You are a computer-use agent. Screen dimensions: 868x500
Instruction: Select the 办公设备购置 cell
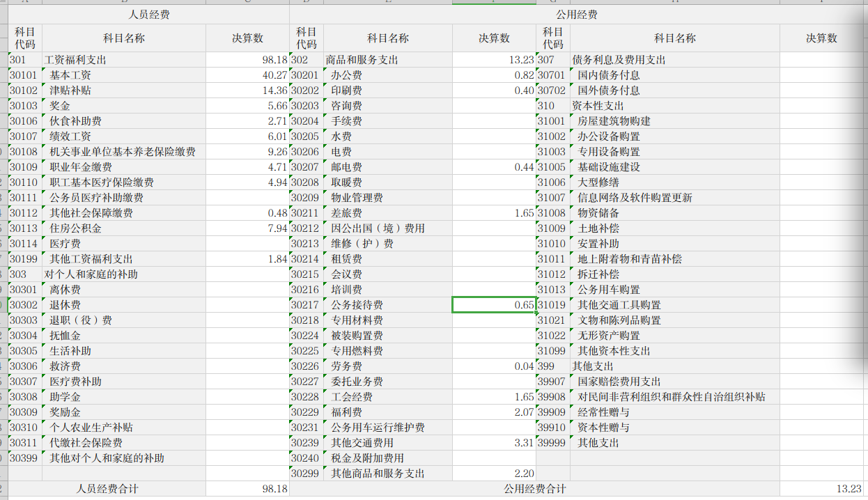[x=674, y=136]
